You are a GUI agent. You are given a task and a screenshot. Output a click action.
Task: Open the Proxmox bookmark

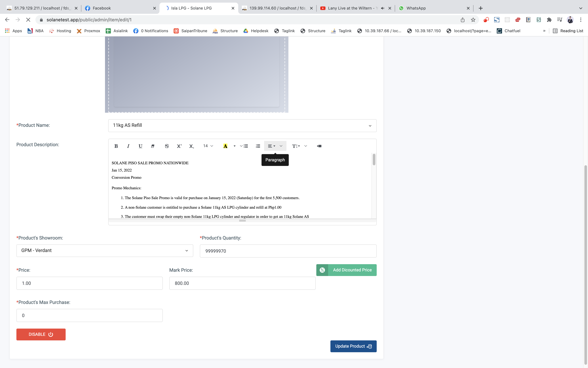click(88, 31)
